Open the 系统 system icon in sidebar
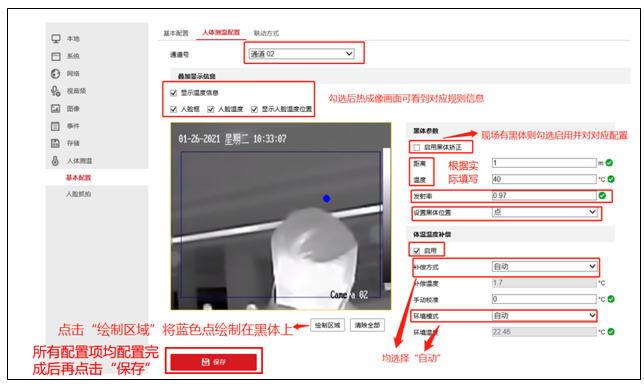This screenshot has width=644, height=390. click(56, 56)
